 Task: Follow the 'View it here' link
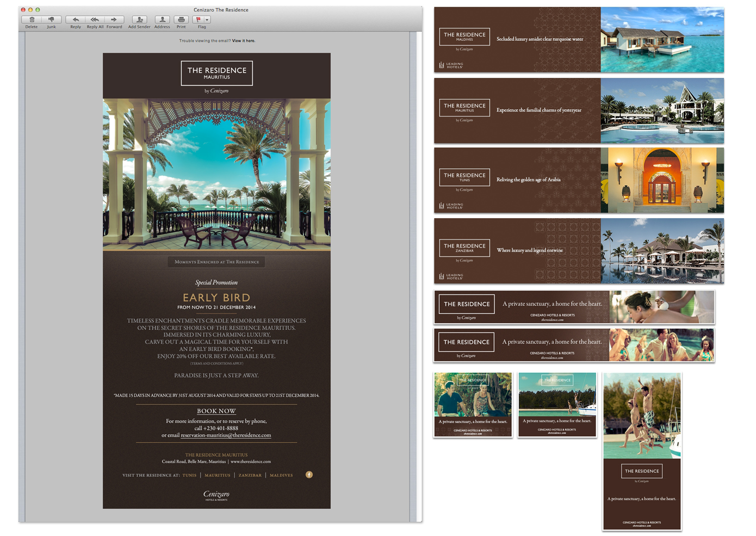tap(244, 41)
